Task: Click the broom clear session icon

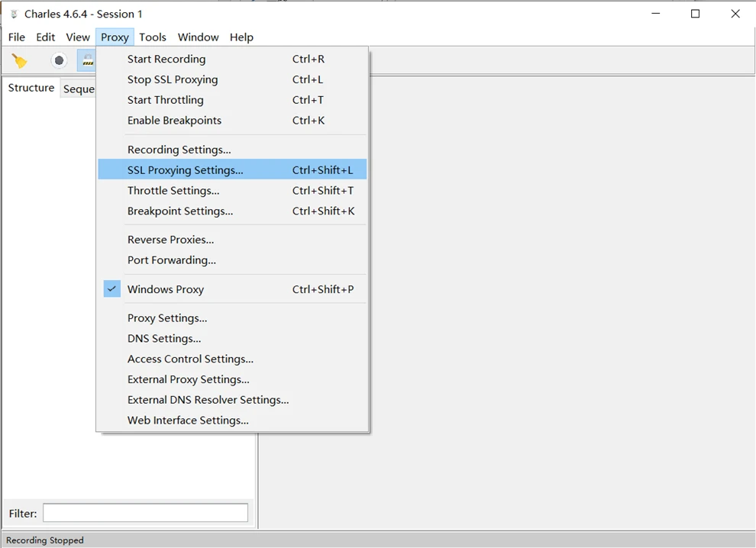Action: pos(19,61)
